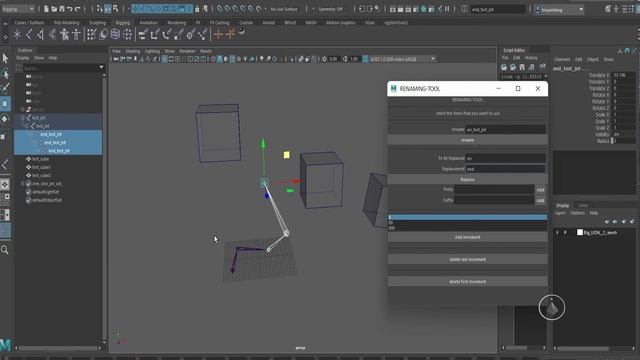Screen dimensions: 640x360
Task: Choose the Lasso Select tool in the toolbox
Action: (5, 74)
